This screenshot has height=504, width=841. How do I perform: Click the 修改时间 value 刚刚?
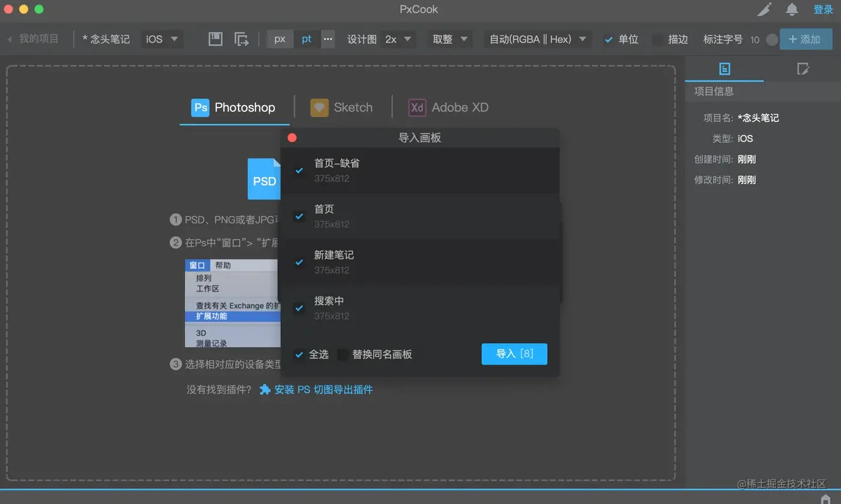747,180
